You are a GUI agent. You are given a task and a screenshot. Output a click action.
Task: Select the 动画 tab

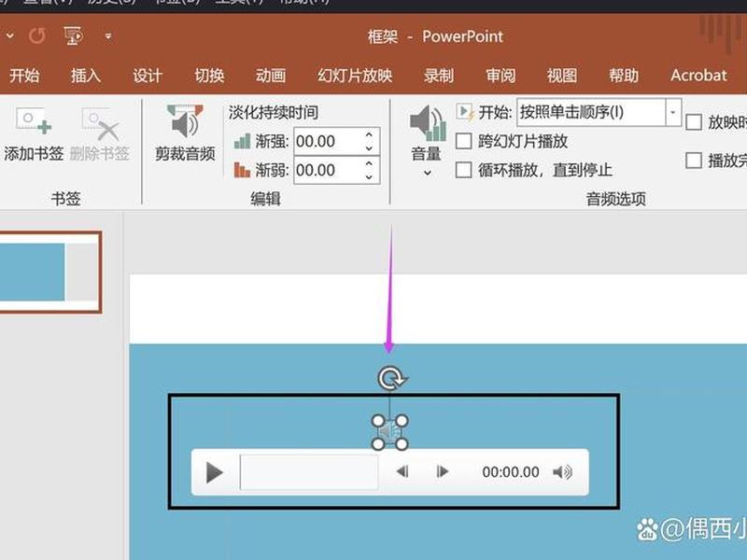click(271, 76)
